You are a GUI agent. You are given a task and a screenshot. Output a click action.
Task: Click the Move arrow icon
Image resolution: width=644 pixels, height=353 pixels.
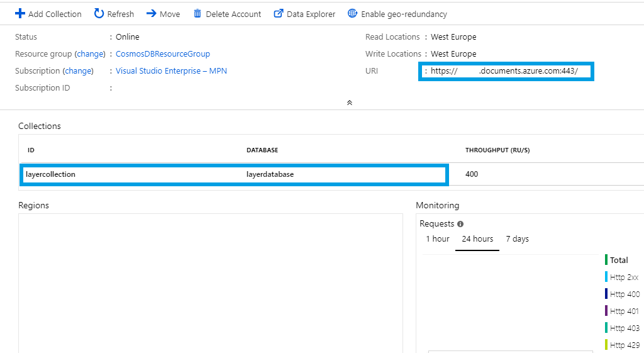[x=151, y=14]
